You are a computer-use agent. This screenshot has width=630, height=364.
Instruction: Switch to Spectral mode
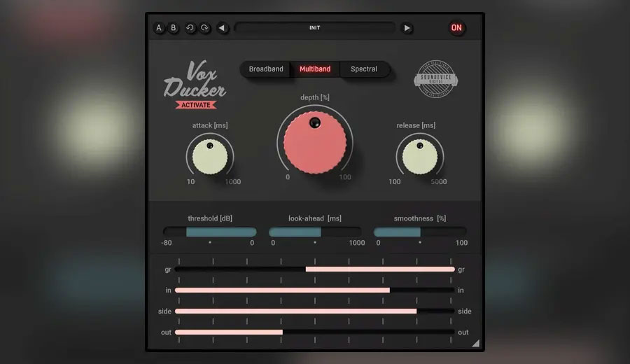(x=364, y=69)
